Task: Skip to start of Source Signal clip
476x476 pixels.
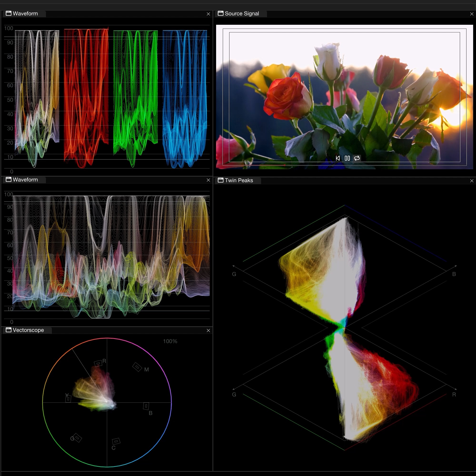Action: coord(338,158)
